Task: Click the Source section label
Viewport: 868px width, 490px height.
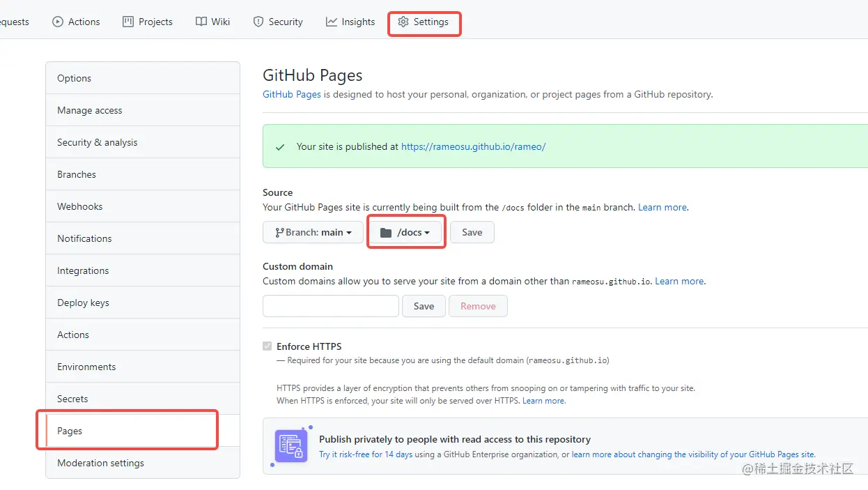Action: 277,192
